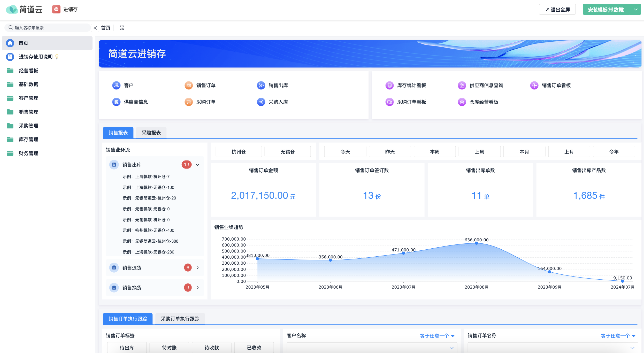Click the 2023年08月 data point on chart
This screenshot has height=353, width=644.
pos(476,243)
